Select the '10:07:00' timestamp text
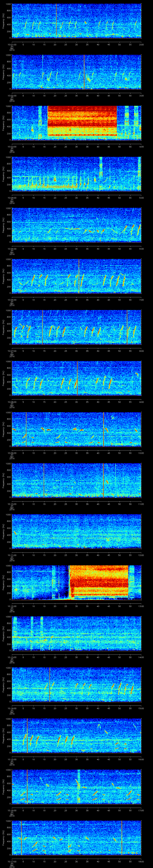153x868 pixels. pyautogui.click(x=12, y=351)
